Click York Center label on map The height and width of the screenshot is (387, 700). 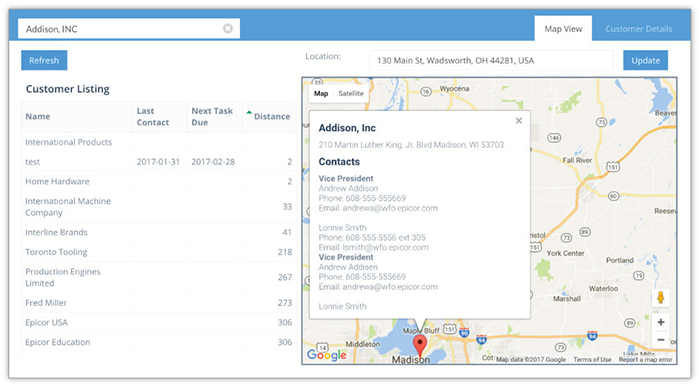[565, 253]
